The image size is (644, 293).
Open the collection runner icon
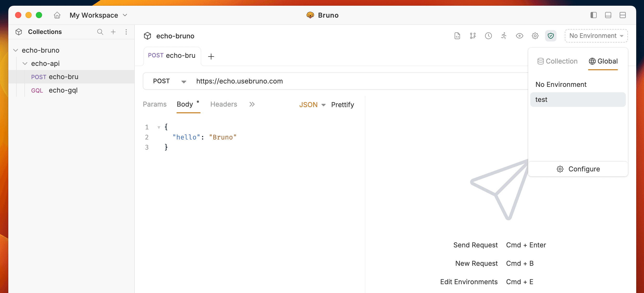[504, 36]
